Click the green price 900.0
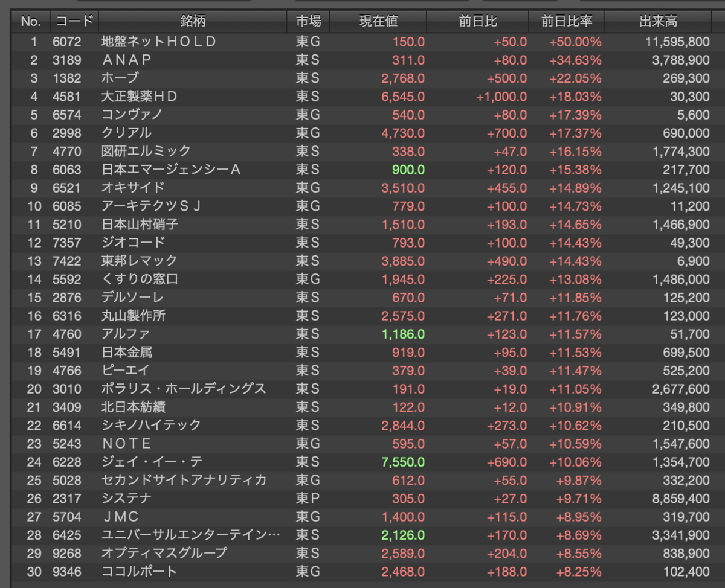 click(408, 170)
